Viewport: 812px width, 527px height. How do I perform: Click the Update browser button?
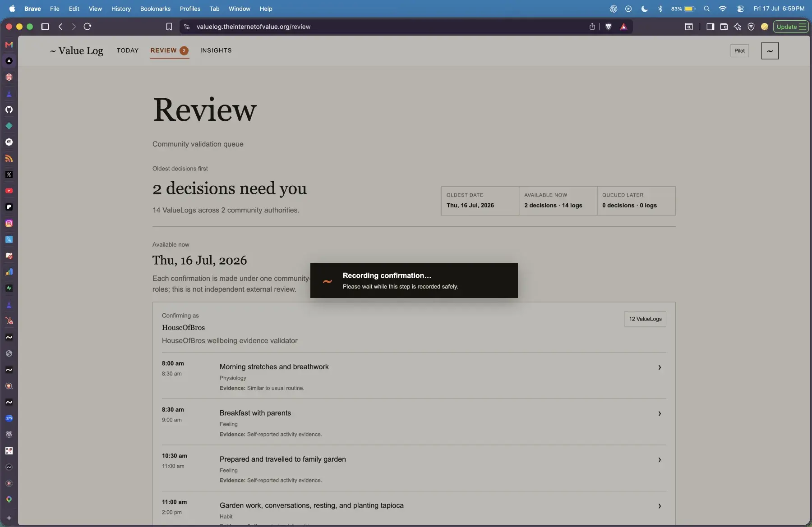(791, 27)
